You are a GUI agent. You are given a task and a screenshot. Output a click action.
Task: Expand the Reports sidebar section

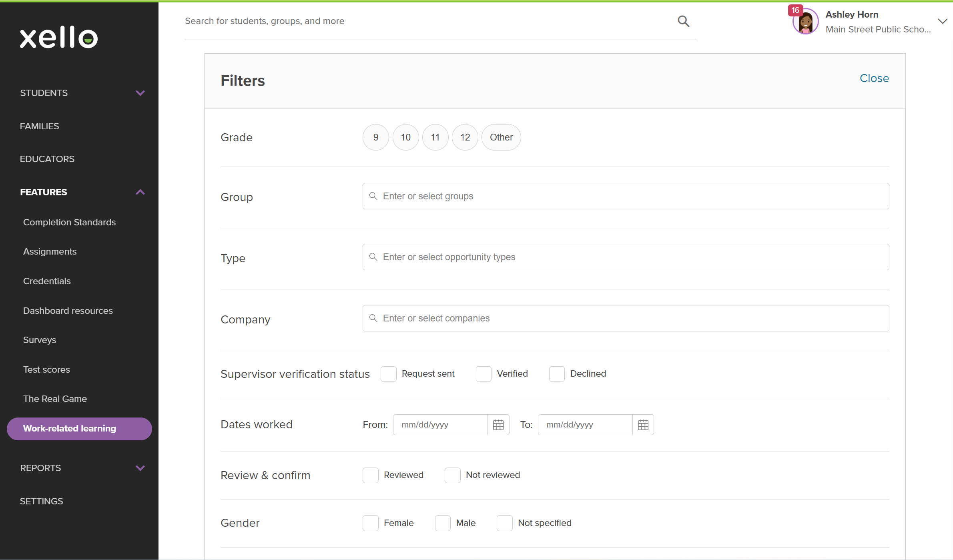[140, 468]
